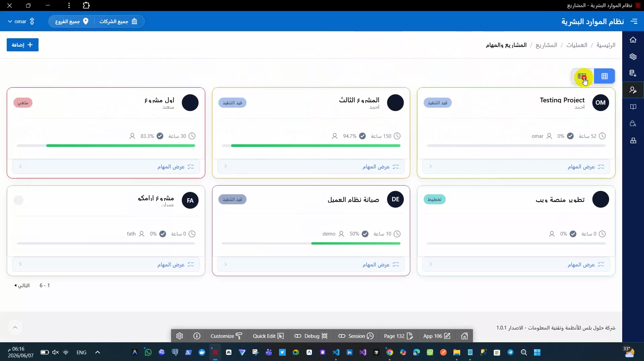This screenshot has height=361, width=644.
Task: Switch to grid card view
Action: click(x=604, y=76)
